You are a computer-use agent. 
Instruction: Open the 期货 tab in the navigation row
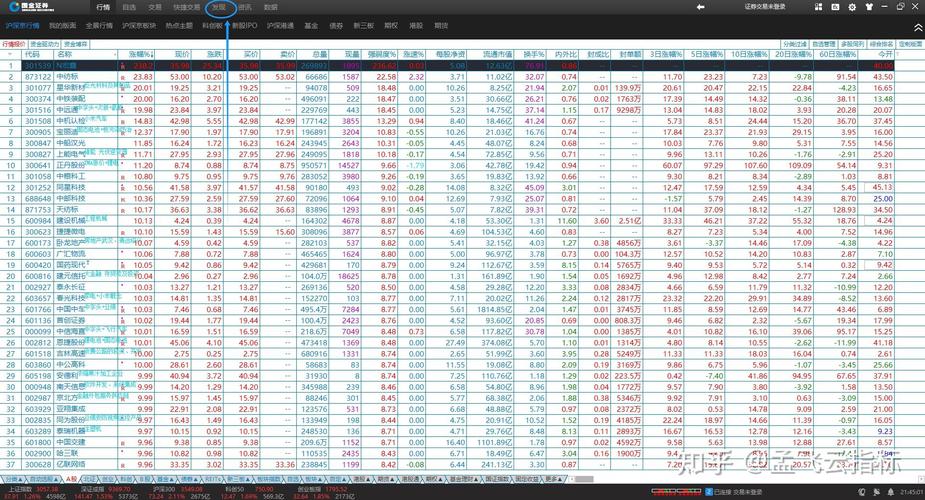point(441,25)
